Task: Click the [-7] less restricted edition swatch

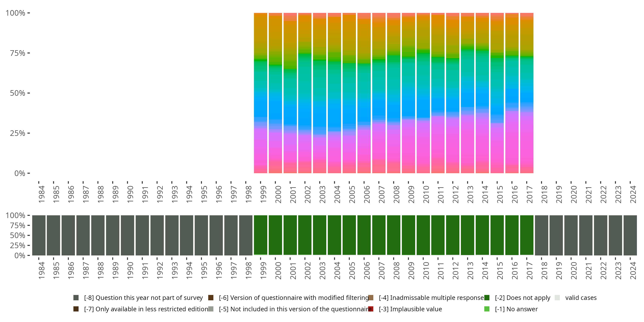Action: point(76,309)
